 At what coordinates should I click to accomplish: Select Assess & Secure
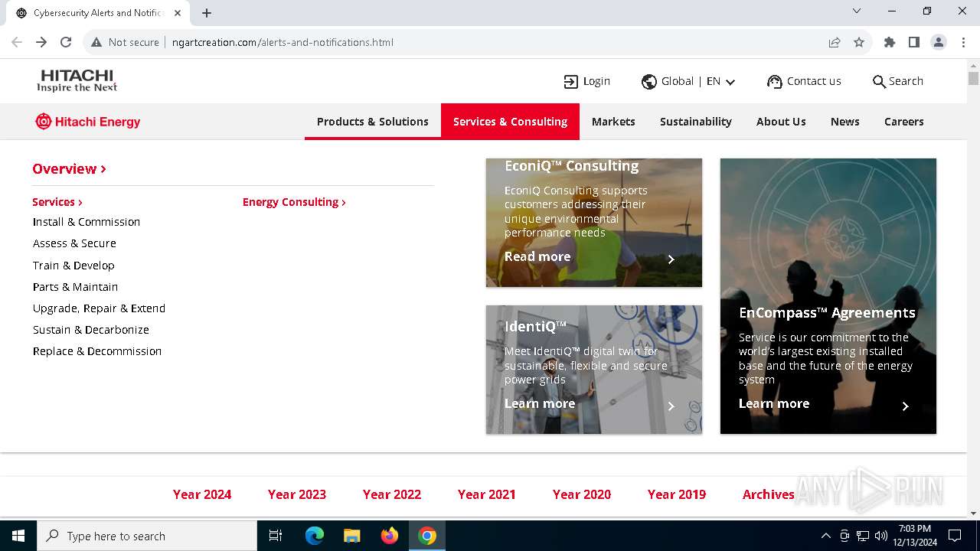pyautogui.click(x=74, y=243)
